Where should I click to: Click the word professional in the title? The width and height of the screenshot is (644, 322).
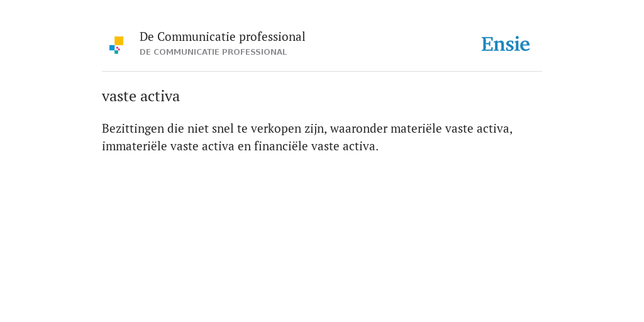[272, 37]
